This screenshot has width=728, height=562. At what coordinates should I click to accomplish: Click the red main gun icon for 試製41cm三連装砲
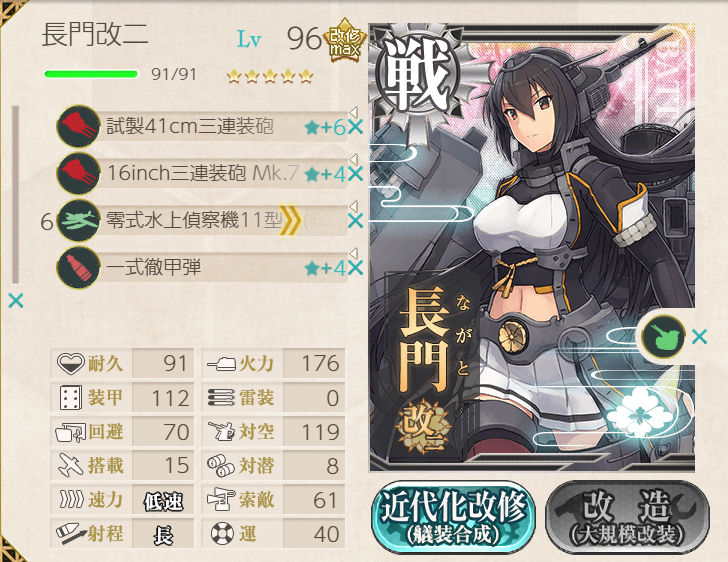pyautogui.click(x=78, y=126)
